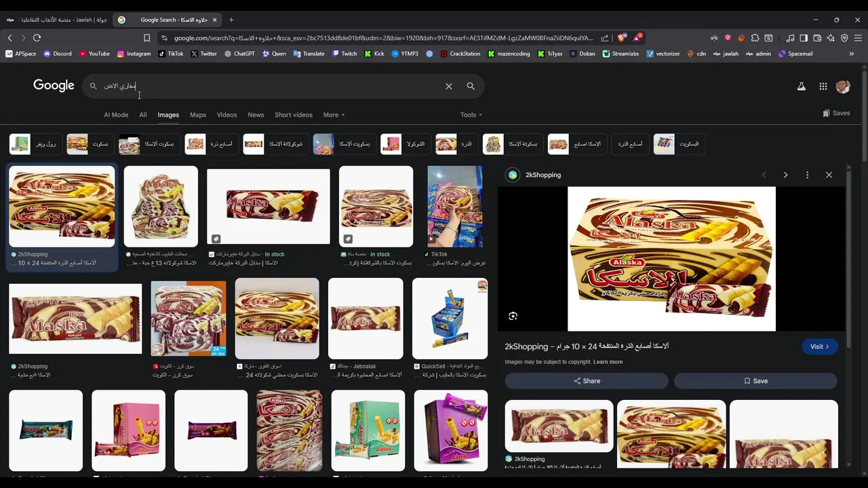Open the Twitch bookmark

344,54
